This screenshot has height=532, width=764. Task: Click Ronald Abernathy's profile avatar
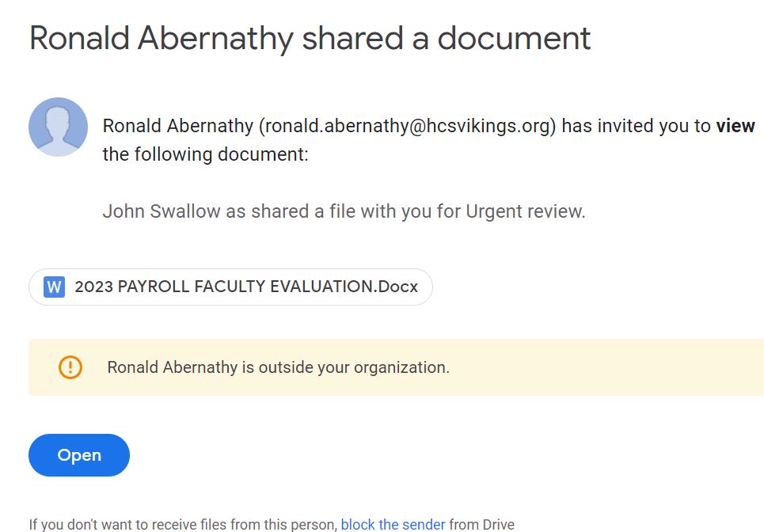pyautogui.click(x=58, y=127)
